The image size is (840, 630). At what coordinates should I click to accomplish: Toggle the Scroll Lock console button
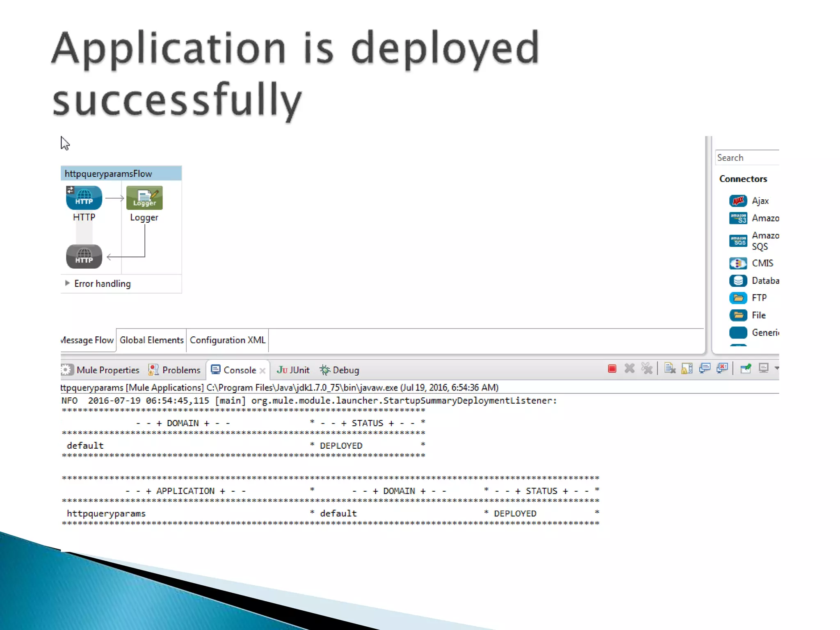(687, 369)
